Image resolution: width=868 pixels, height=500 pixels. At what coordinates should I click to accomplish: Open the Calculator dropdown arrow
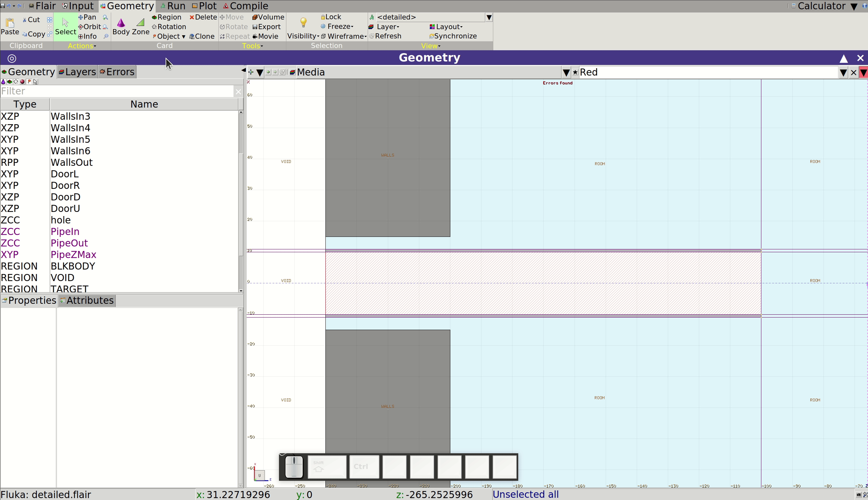click(854, 6)
